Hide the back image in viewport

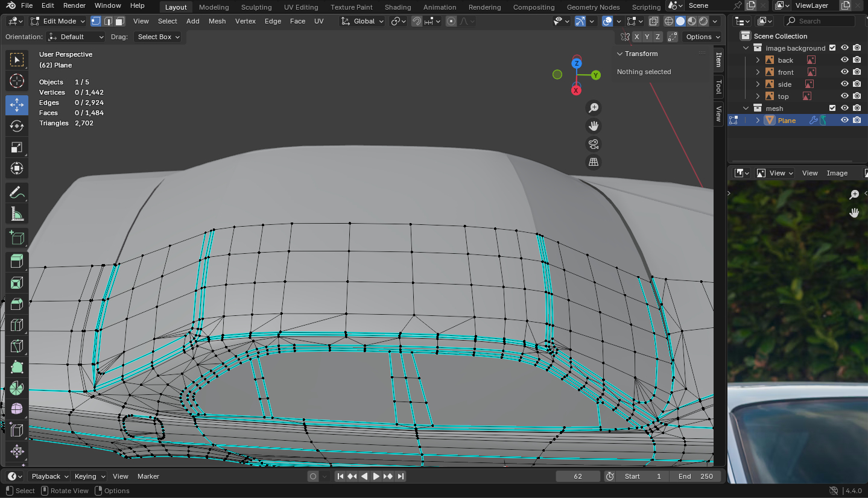pyautogui.click(x=844, y=60)
